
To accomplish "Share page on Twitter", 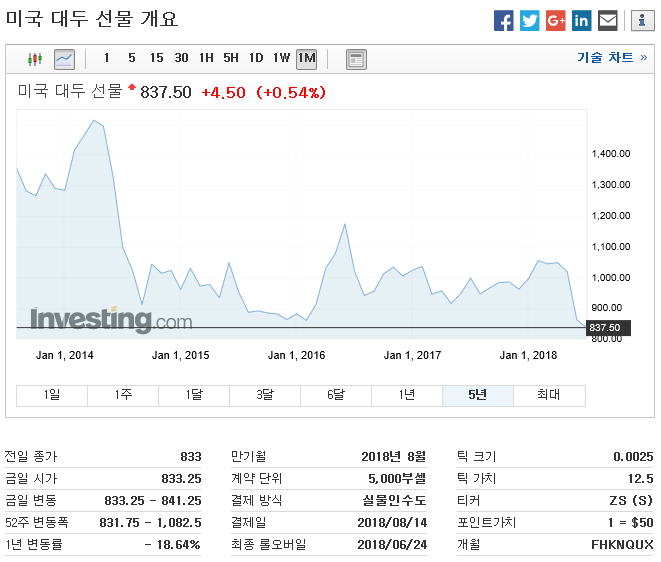I will click(x=529, y=21).
